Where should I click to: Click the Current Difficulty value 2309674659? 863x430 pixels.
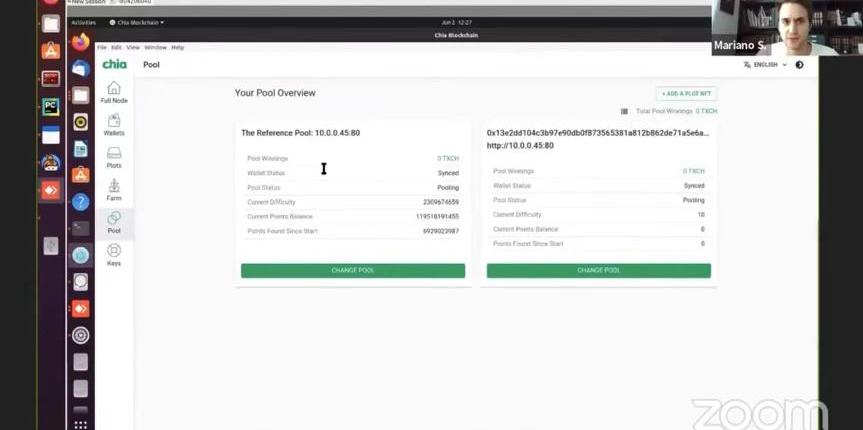pos(441,202)
